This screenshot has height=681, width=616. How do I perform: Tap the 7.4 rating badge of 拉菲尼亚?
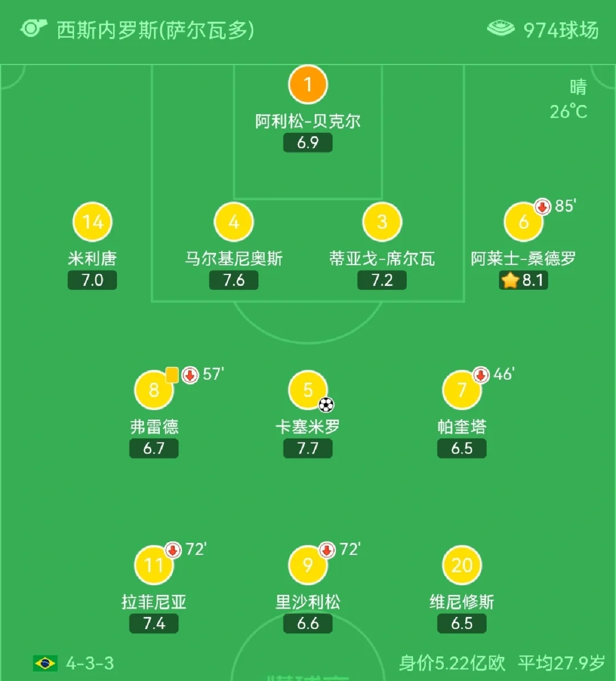(154, 623)
